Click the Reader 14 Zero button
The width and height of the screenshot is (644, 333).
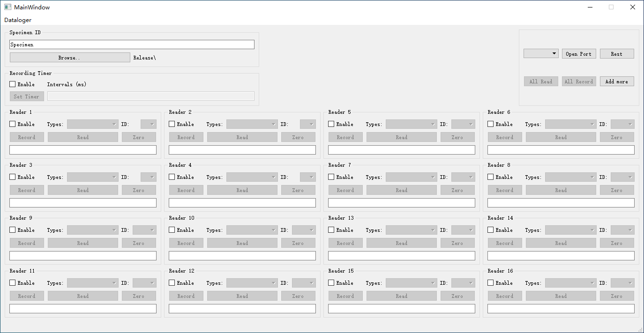[617, 243]
